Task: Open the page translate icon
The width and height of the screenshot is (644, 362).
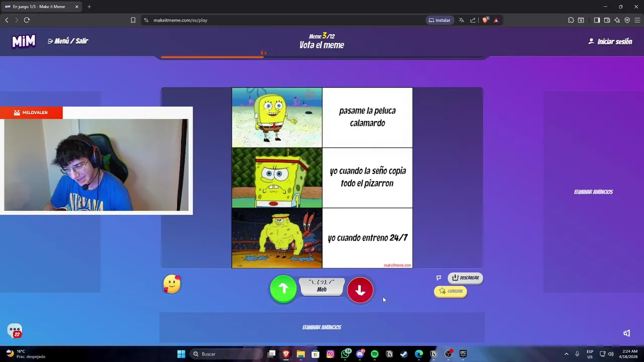Action: (x=461, y=20)
